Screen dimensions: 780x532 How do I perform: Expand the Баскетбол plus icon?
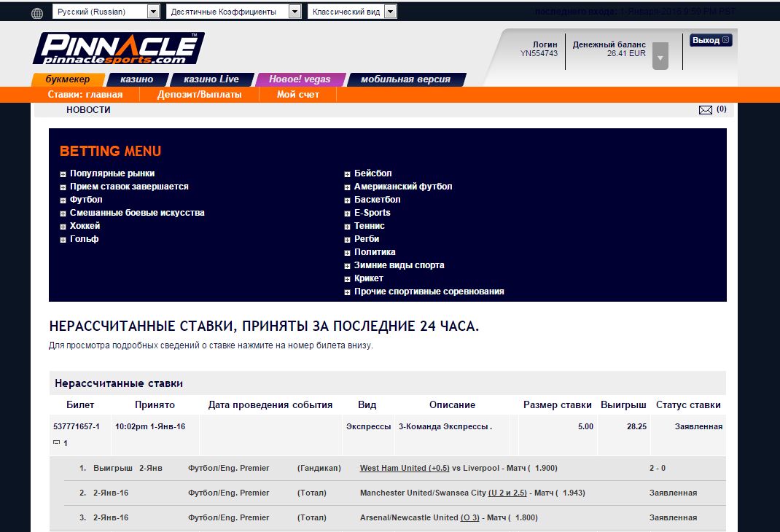coord(347,200)
